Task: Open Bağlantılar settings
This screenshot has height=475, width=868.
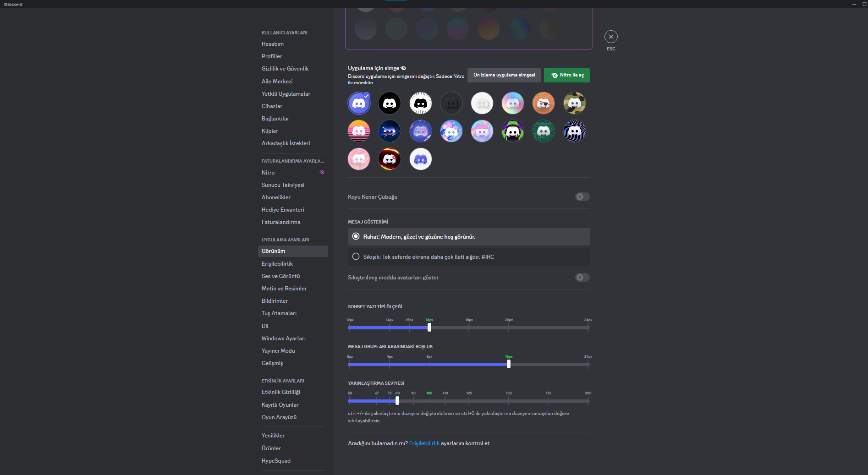Action: tap(293, 119)
